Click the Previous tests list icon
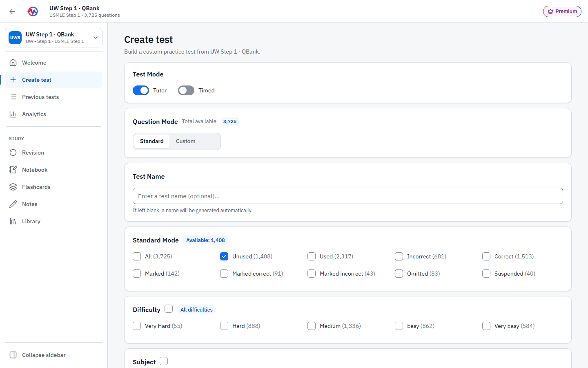This screenshot has height=368, width=588. tap(13, 97)
